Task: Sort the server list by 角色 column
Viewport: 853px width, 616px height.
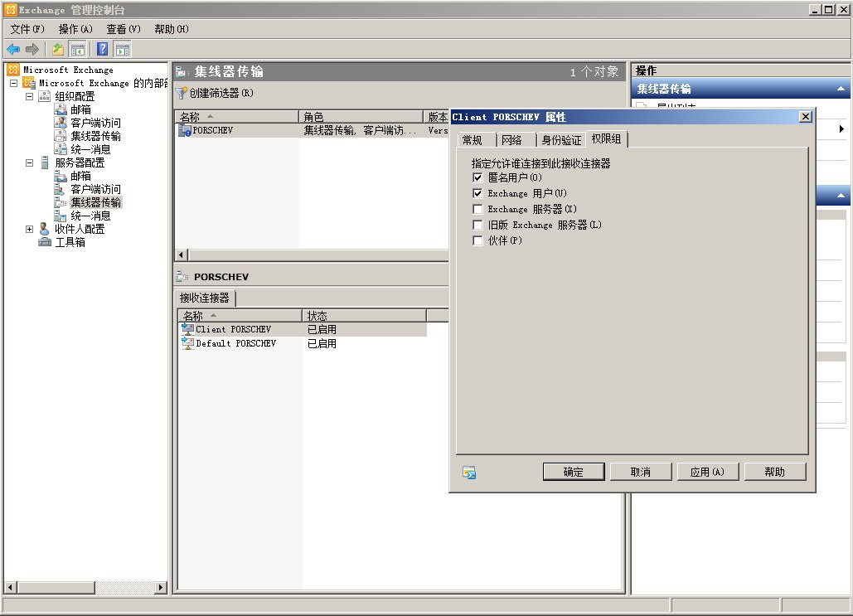Action: coord(361,117)
